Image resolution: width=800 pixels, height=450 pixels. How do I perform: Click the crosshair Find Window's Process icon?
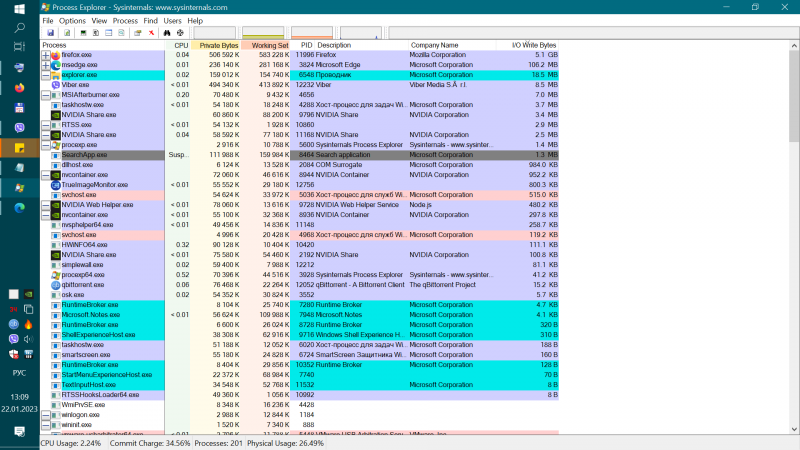[180, 33]
